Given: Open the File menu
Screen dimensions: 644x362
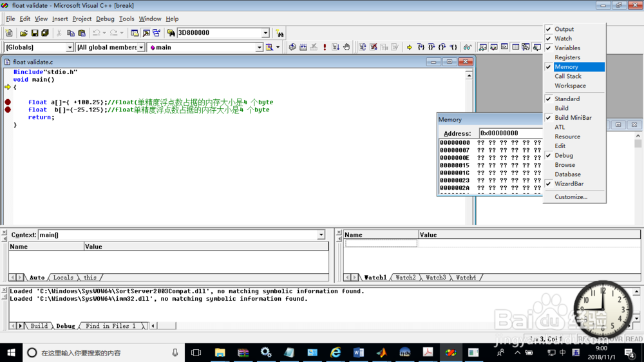Looking at the screenshot, I should pyautogui.click(x=10, y=19).
